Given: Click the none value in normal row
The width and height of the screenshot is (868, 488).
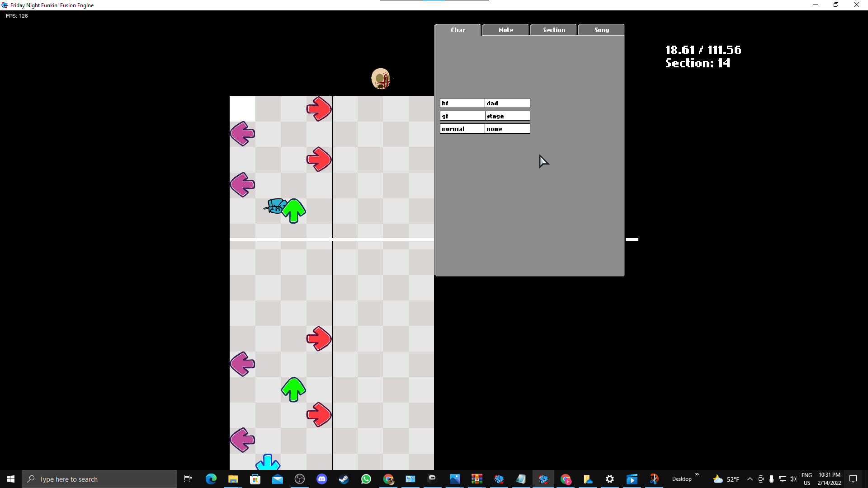Looking at the screenshot, I should (507, 129).
